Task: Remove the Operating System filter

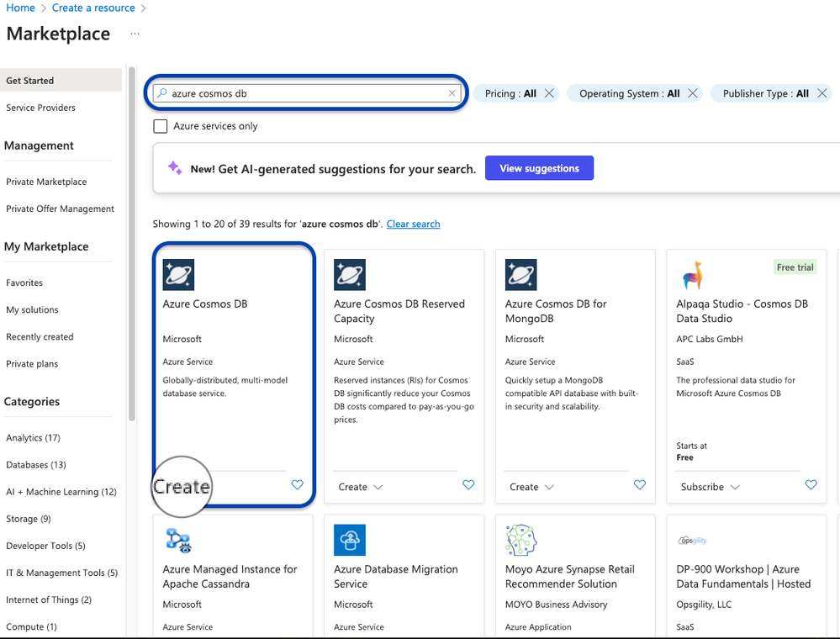Action: 693,93
